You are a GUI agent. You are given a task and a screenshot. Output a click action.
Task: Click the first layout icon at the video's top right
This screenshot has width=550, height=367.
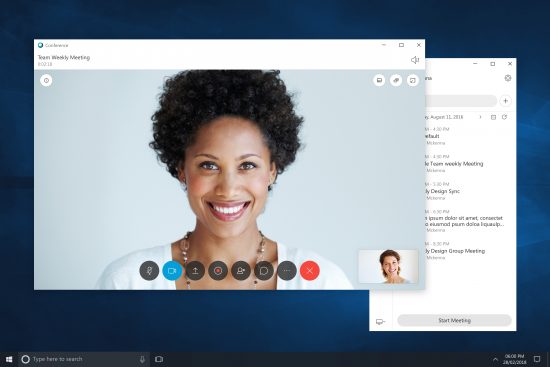pyautogui.click(x=379, y=80)
